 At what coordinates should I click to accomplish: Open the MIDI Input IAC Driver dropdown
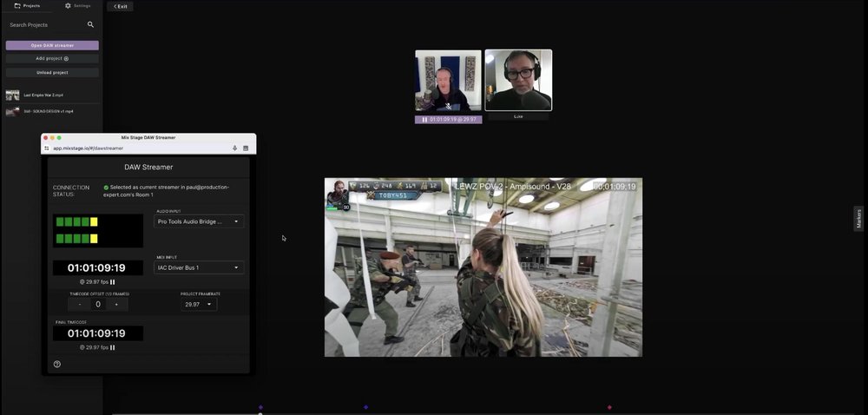tap(199, 267)
